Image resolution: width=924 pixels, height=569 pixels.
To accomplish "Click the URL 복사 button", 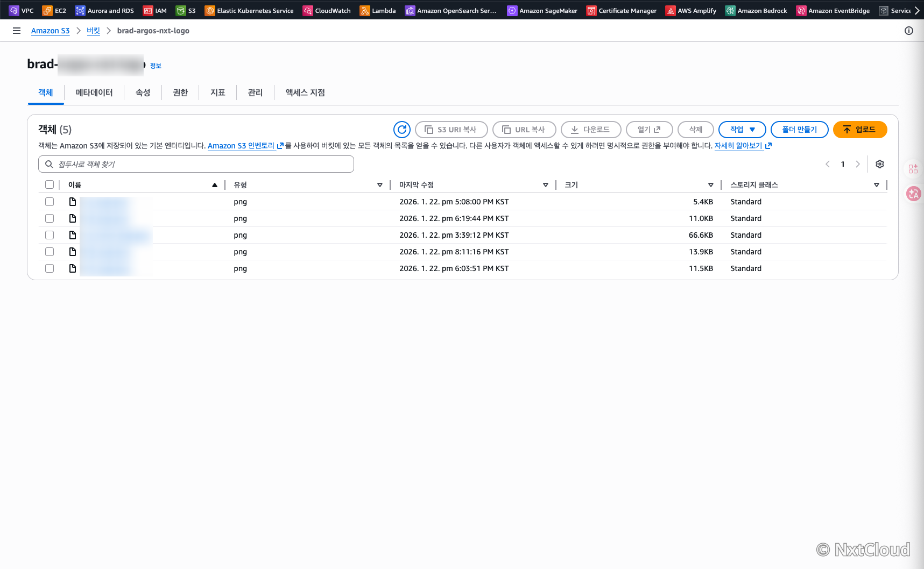I will click(524, 130).
